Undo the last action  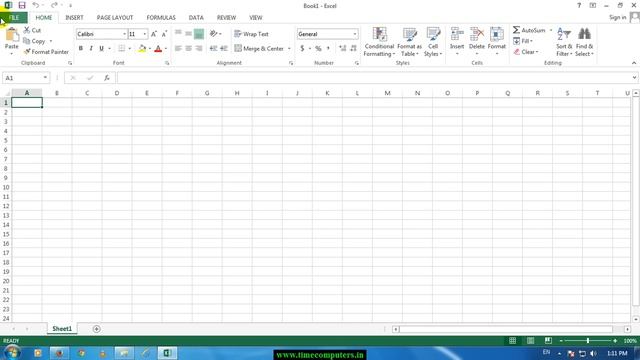click(36, 6)
